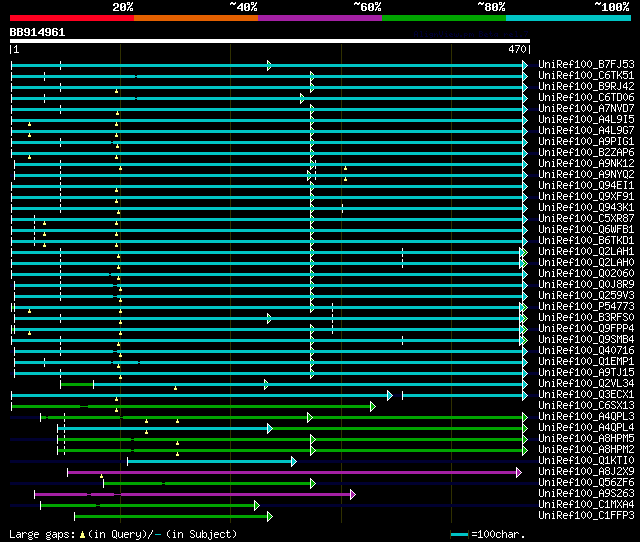Image resolution: width=640 pixels, height=542 pixels.
Task: Select the UniRef100_A8J2X9 label
Action: pyautogui.click(x=586, y=472)
